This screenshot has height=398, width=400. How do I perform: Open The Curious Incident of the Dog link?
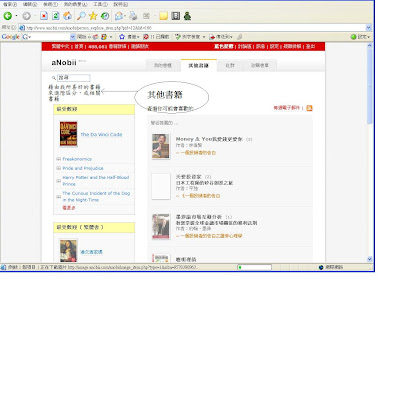(x=96, y=197)
